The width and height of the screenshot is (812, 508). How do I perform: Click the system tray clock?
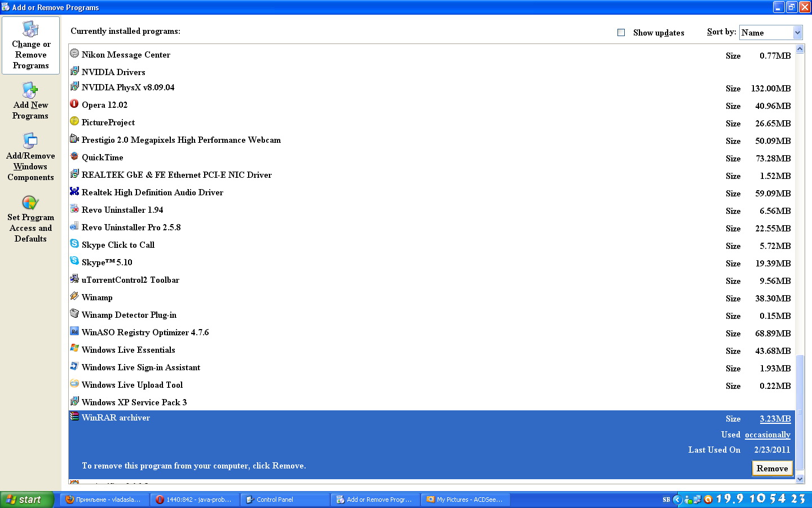761,499
